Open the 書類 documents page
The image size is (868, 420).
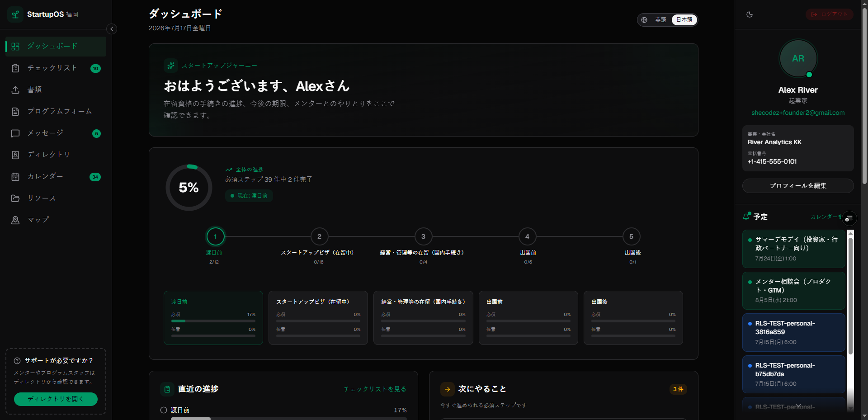click(x=56, y=90)
